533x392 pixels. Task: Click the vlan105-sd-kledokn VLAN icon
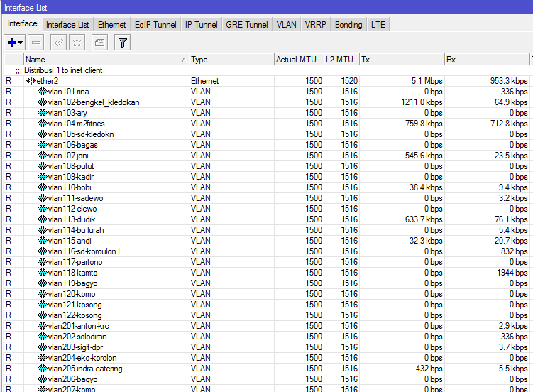(x=42, y=134)
